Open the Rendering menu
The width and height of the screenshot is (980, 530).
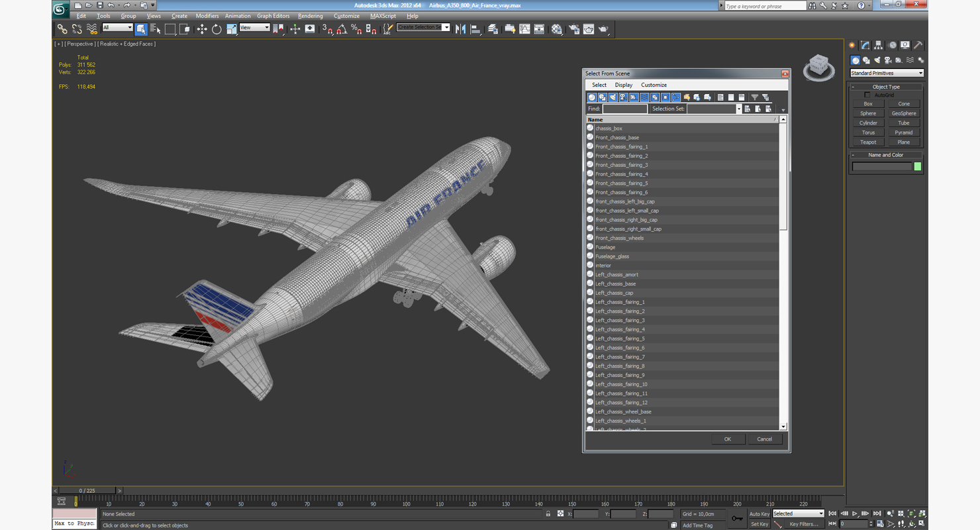(x=311, y=16)
